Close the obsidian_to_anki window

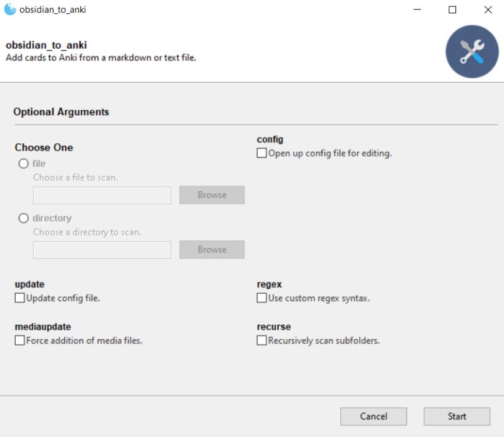[488, 9]
